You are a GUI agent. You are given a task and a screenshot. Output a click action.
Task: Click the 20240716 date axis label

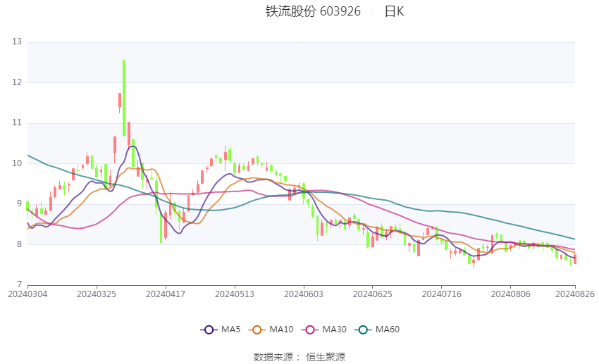(442, 294)
